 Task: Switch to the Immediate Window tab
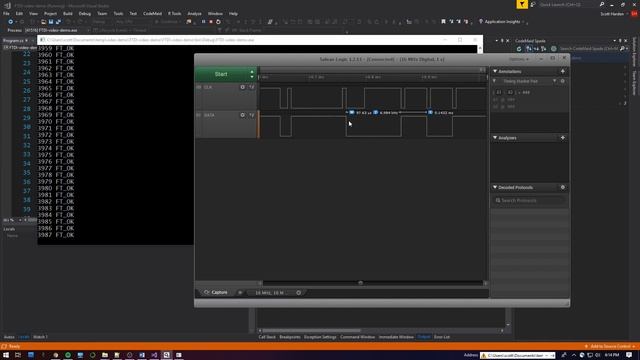[396, 337]
